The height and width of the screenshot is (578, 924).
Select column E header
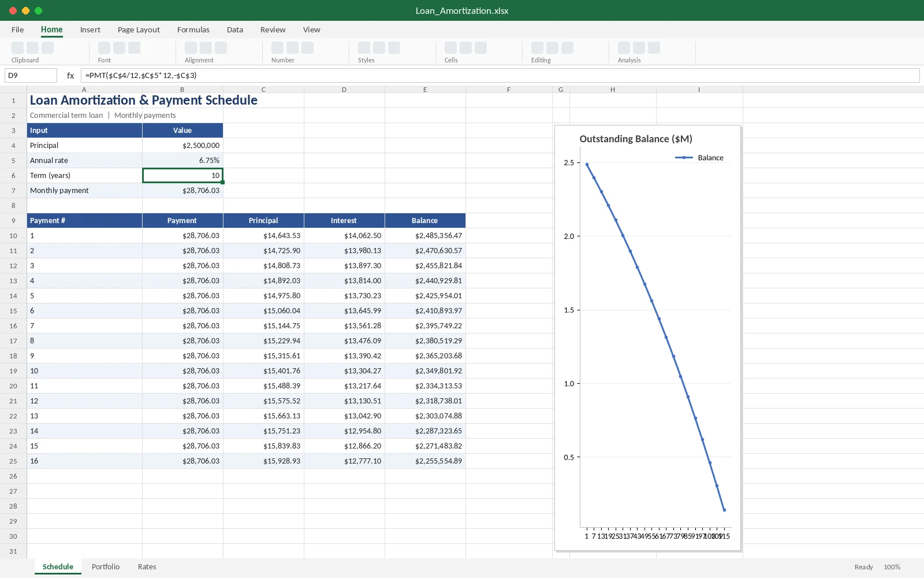click(x=425, y=90)
